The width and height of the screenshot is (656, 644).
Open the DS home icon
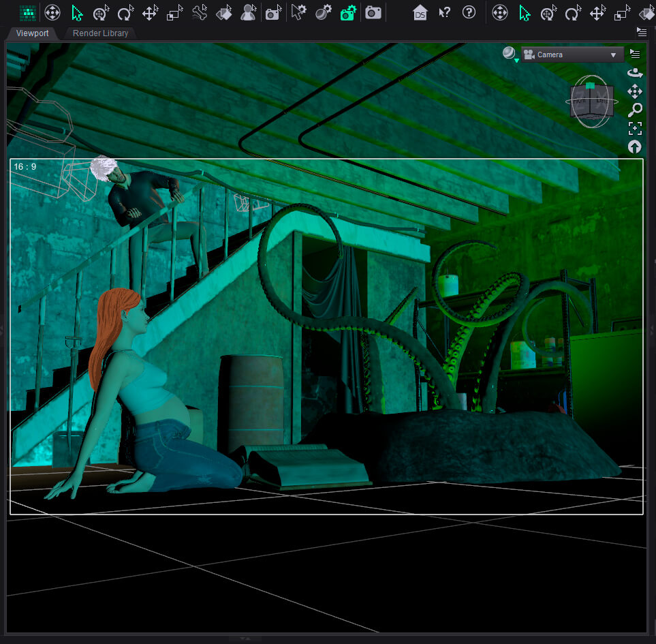pos(420,13)
